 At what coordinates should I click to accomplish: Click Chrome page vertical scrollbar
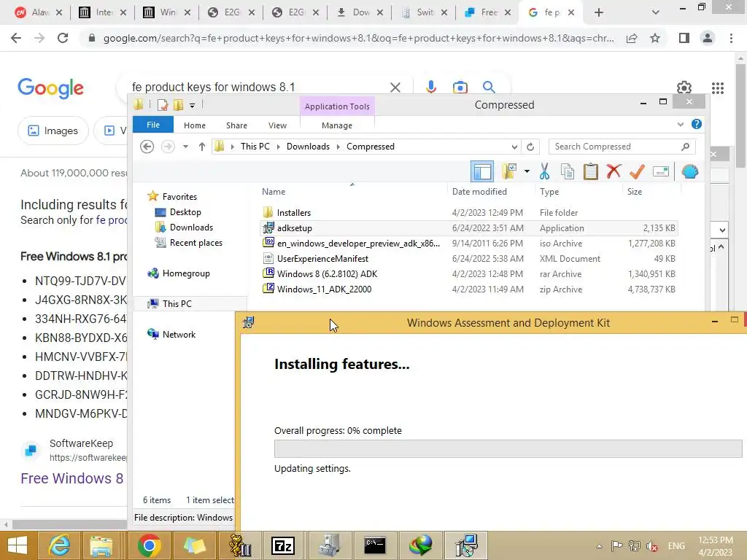tap(740, 116)
